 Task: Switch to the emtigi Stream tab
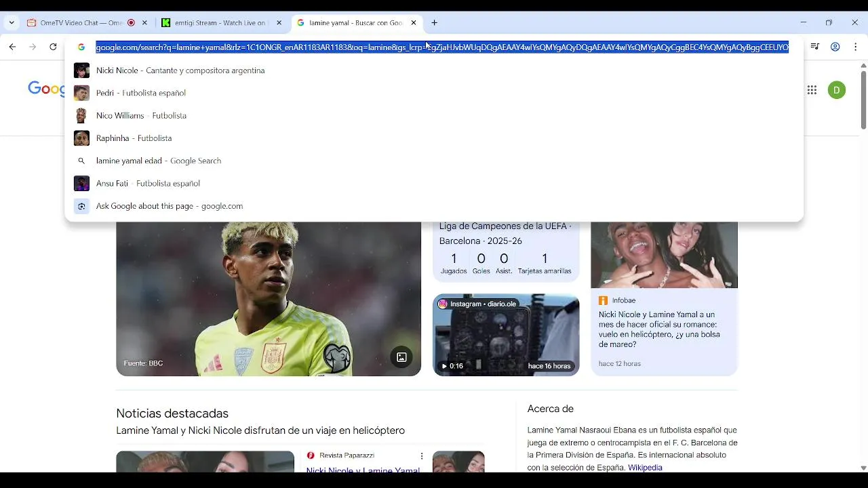tap(220, 22)
